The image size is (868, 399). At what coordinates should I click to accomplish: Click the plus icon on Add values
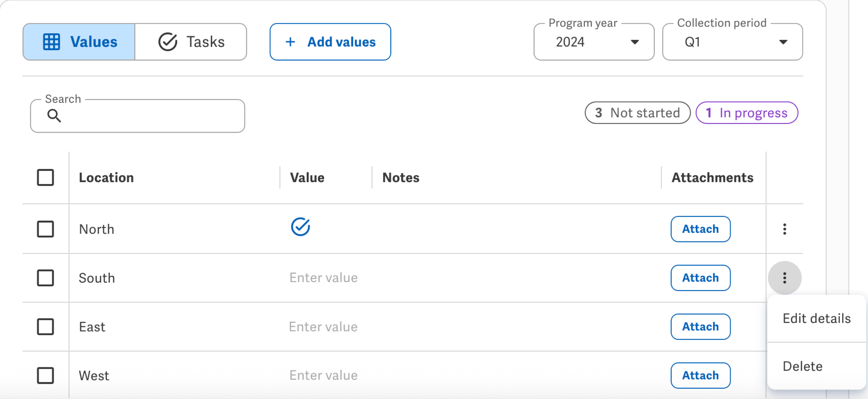pyautogui.click(x=290, y=42)
